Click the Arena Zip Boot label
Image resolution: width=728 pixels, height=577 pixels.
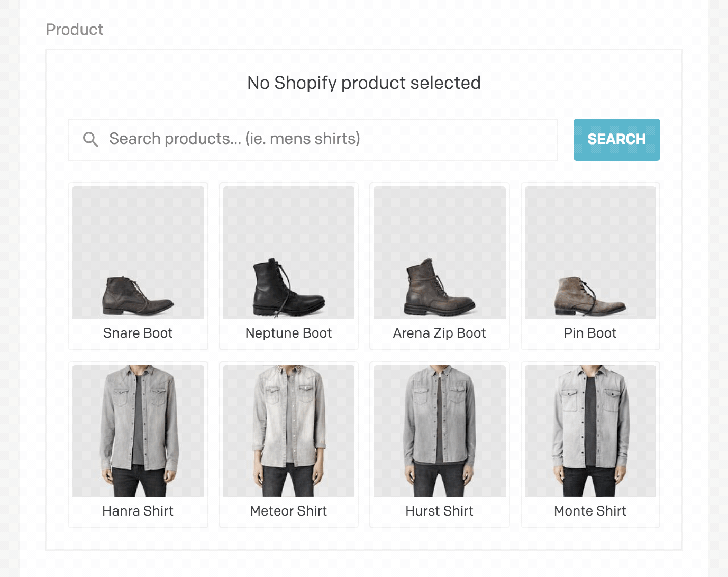(440, 333)
